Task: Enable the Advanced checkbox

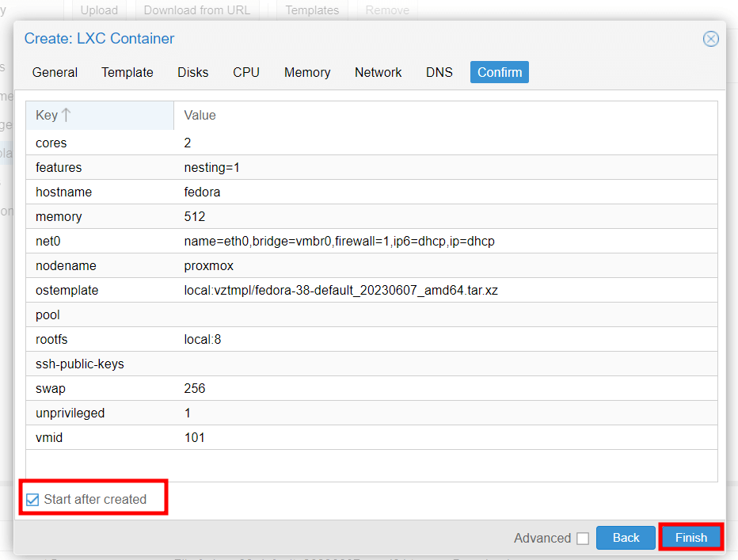Action: tap(583, 539)
